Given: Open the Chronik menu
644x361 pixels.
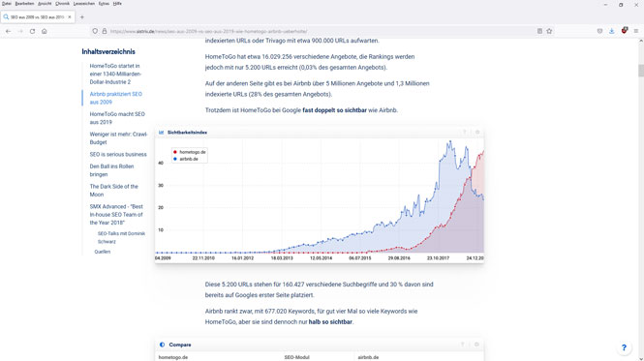Looking at the screenshot, I should tap(62, 4).
